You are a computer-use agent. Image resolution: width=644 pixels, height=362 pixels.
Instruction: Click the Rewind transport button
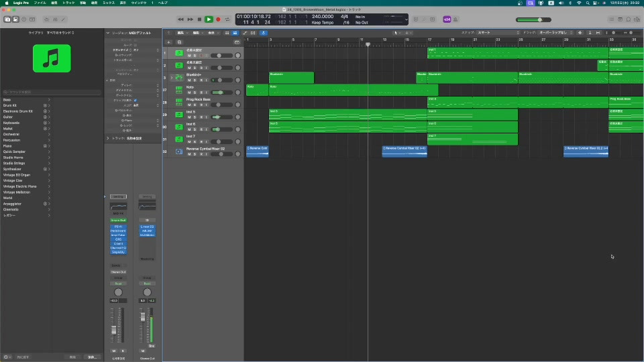tap(181, 19)
